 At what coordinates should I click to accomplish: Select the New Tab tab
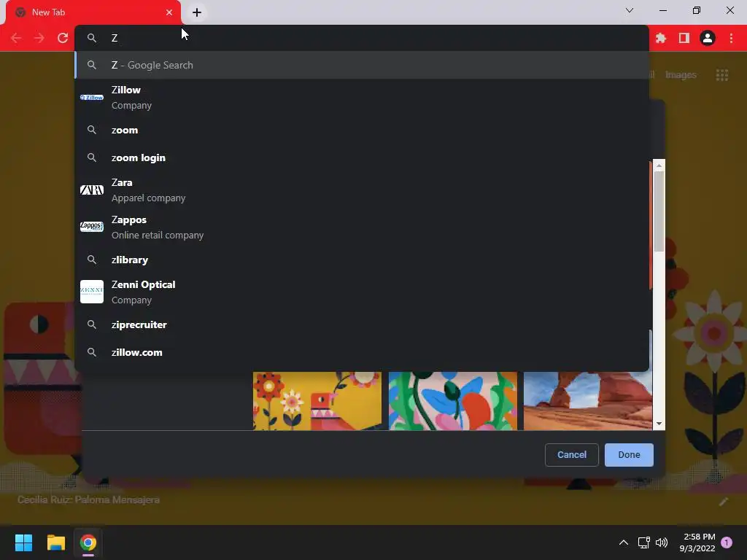[93, 12]
